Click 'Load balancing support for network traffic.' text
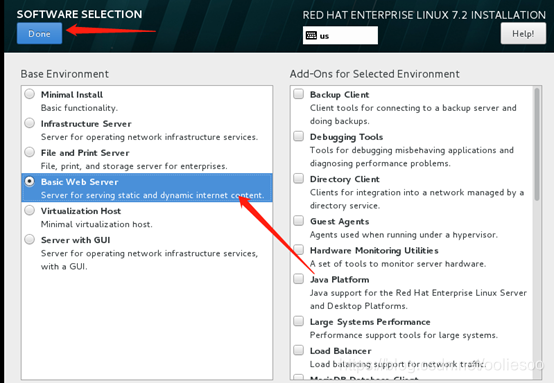 (x=397, y=364)
